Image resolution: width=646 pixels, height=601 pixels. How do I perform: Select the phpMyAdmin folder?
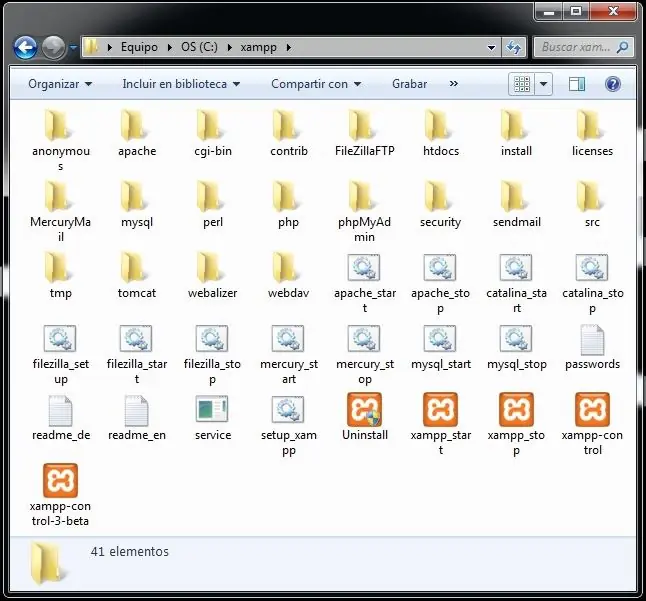pos(362,196)
